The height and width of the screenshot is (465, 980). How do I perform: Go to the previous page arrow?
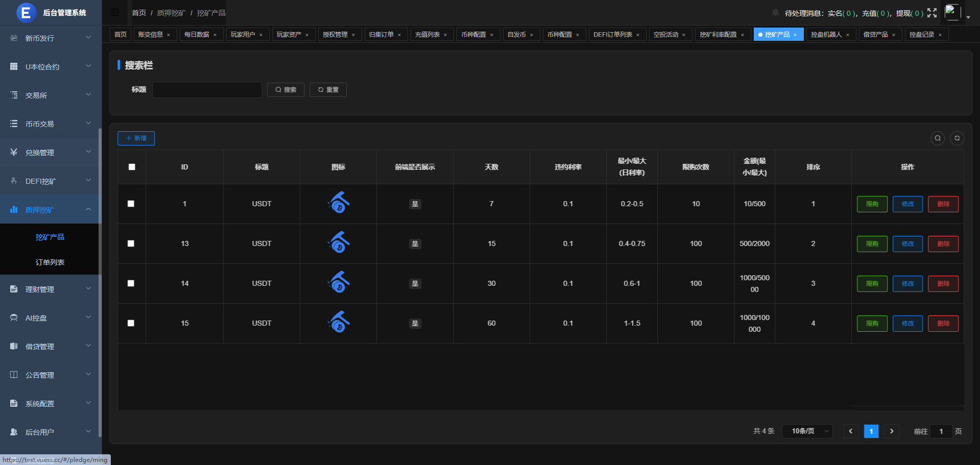pyautogui.click(x=851, y=431)
